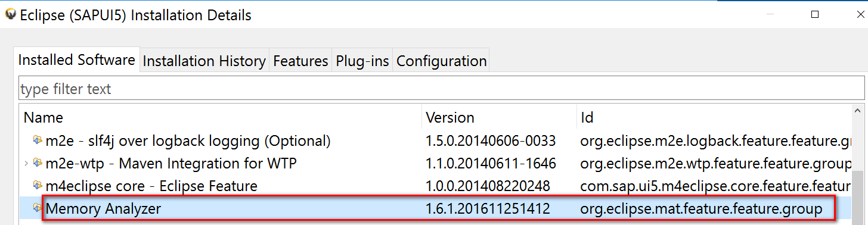The image size is (868, 225).
Task: Click the m2e slf4j logback feature icon
Action: coord(38,140)
